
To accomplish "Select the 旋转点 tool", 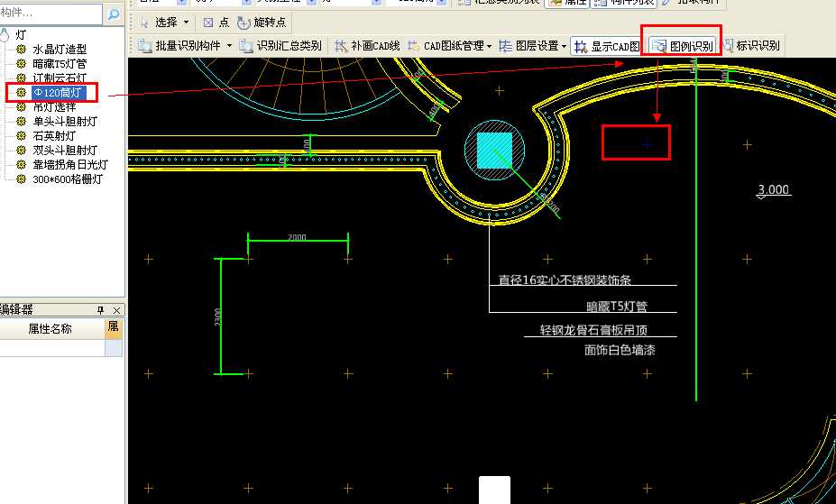I will tap(262, 22).
